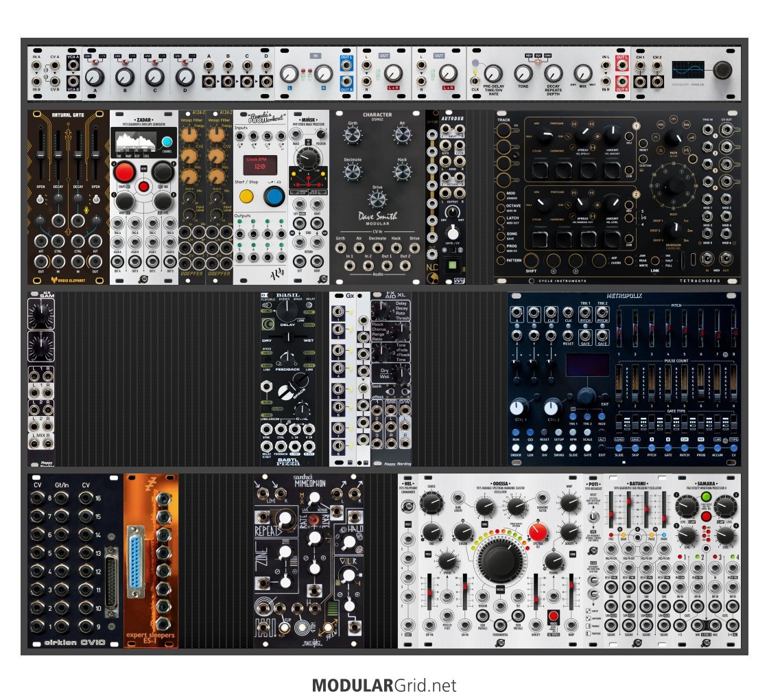769x700 pixels.
Task: Click the SETUP button on Metropolix
Action: click(x=558, y=432)
